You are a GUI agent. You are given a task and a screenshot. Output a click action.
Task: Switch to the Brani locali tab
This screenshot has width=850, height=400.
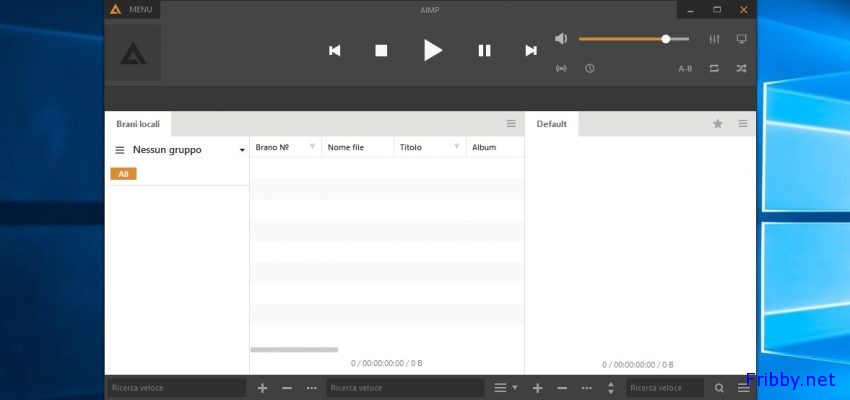[x=138, y=124]
